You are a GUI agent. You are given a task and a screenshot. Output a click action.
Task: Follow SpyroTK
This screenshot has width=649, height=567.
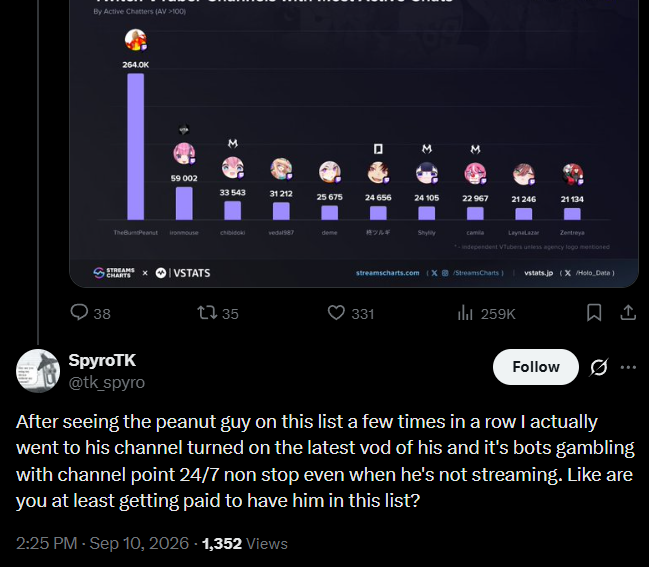pos(536,367)
